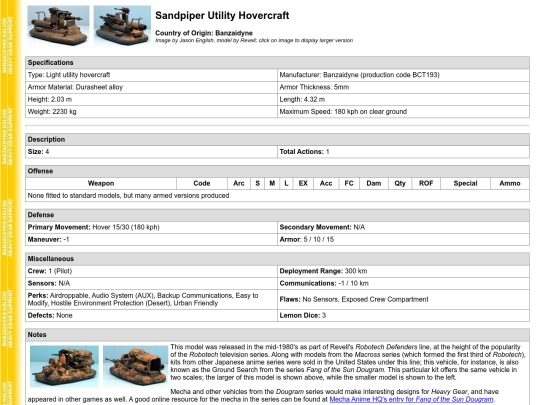Click the L range column header

(286, 183)
